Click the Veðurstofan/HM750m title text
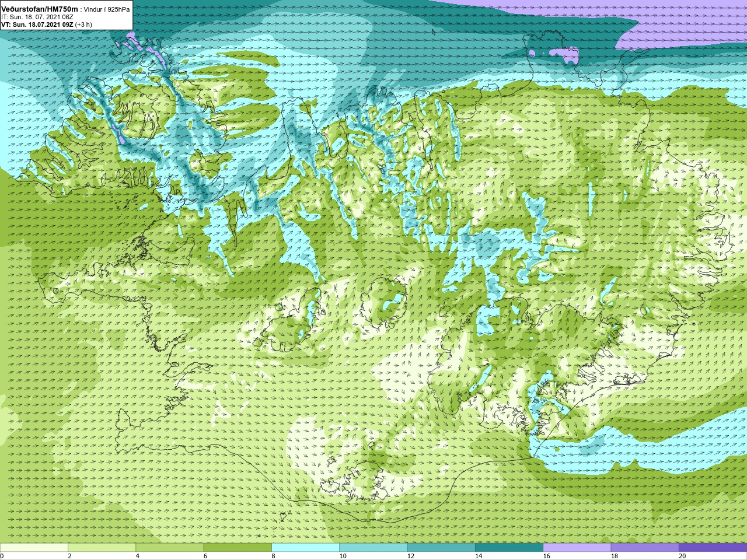This screenshot has height=560, width=747. click(40, 9)
